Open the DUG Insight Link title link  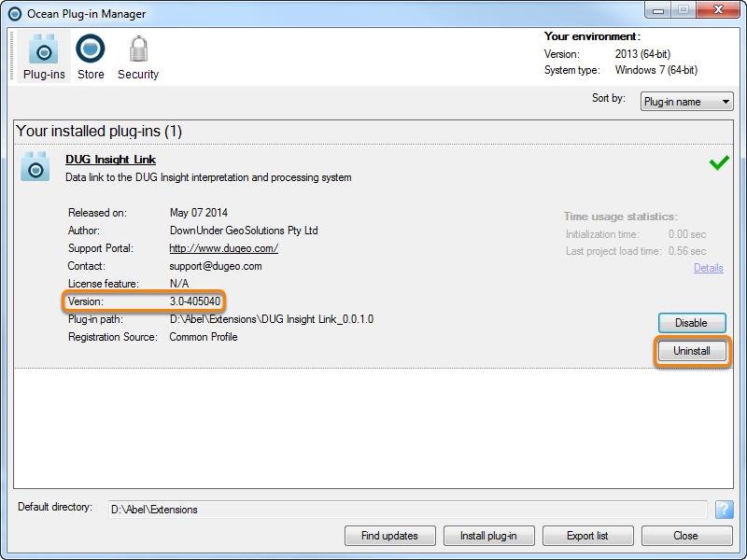[x=110, y=160]
